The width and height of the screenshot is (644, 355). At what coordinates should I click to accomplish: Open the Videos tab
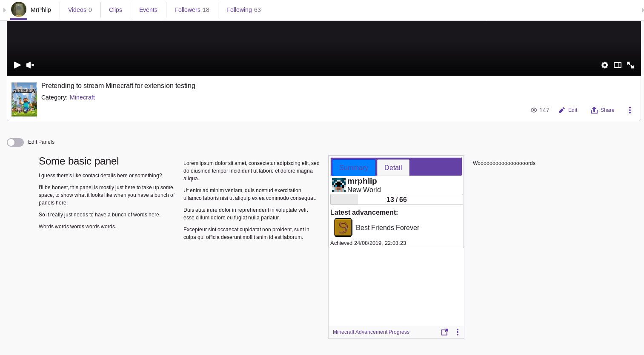click(80, 10)
